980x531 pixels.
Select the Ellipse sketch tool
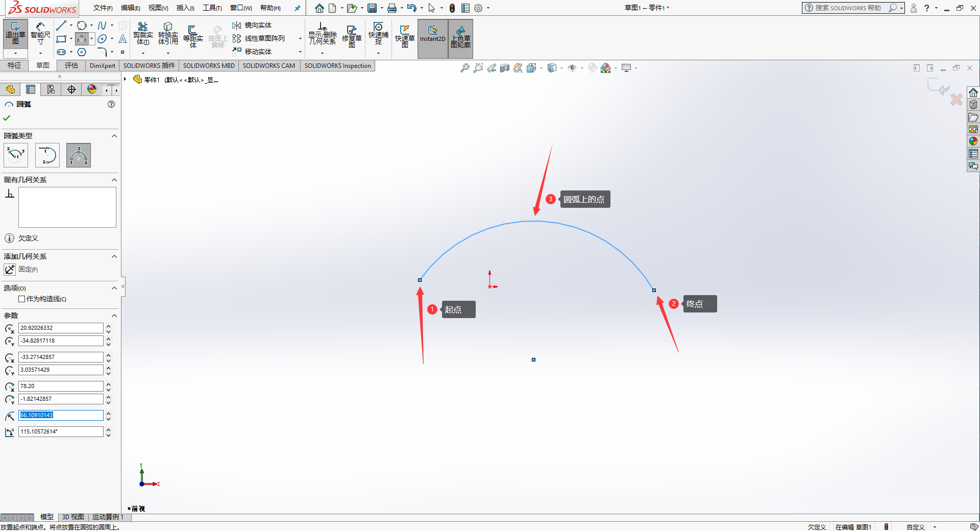point(102,39)
